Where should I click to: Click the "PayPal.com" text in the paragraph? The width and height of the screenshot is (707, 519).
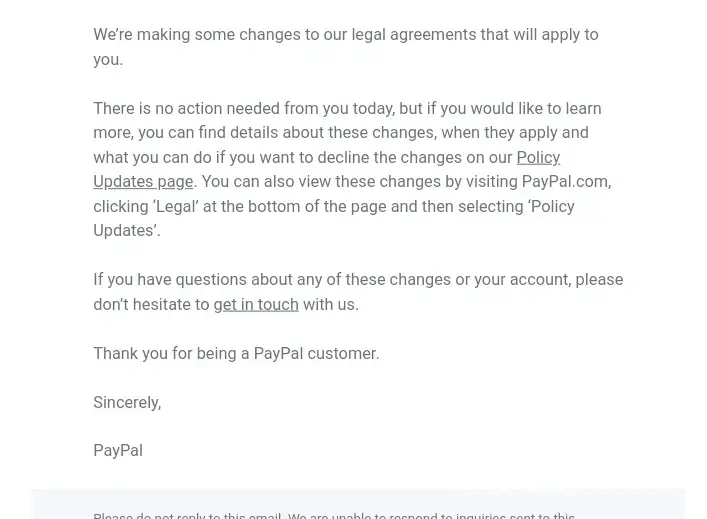(x=564, y=182)
